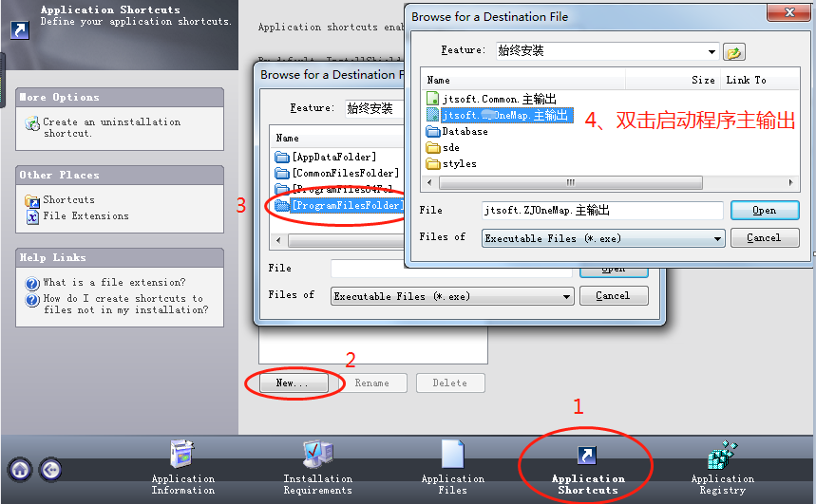Click the styles folder icon
The width and height of the screenshot is (816, 504).
click(x=432, y=164)
